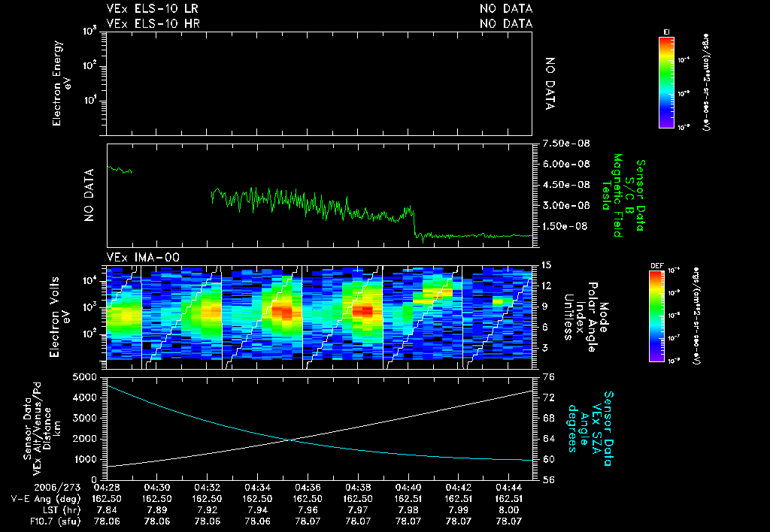Click the 'VEx IMA-00' panel title
This screenshot has height=532, width=770.
pyautogui.click(x=143, y=257)
